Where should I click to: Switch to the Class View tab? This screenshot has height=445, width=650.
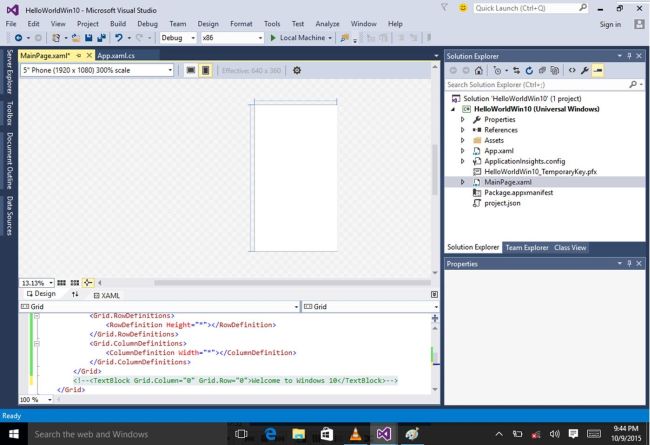pos(570,248)
